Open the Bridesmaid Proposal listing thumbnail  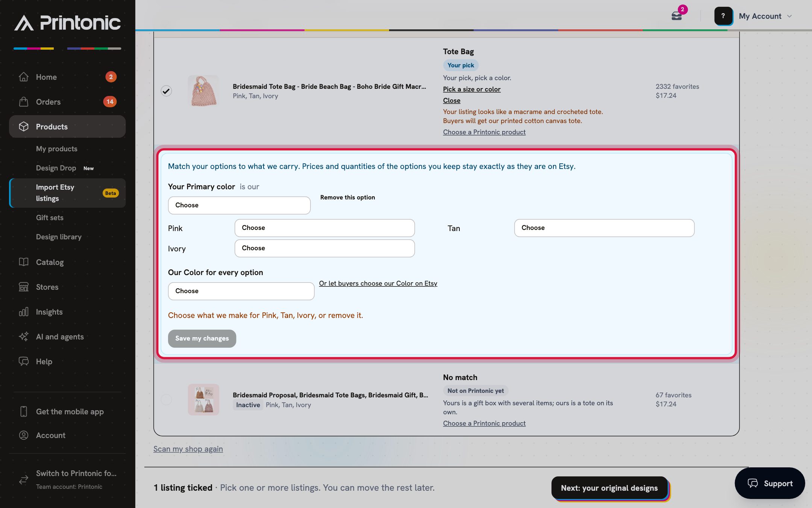203,399
